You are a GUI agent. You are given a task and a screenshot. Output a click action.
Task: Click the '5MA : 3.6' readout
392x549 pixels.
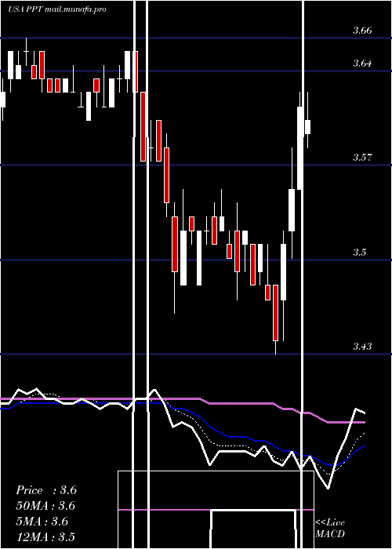(42, 522)
